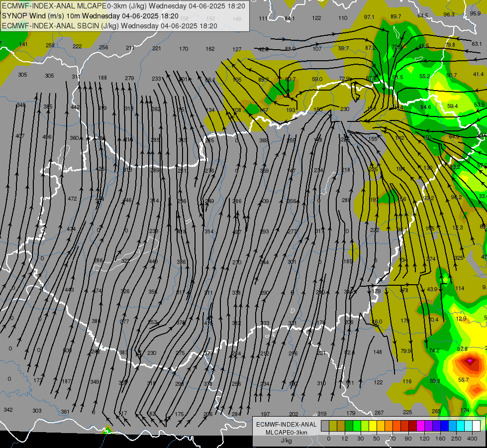Click the white swatch ending the legend
Image resolution: width=487 pixels, height=448 pixels.
pos(476,426)
